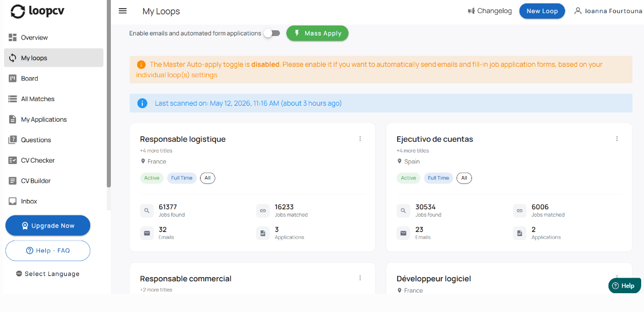Open My Applications from sidebar
This screenshot has height=312, width=644.
pos(53,119)
